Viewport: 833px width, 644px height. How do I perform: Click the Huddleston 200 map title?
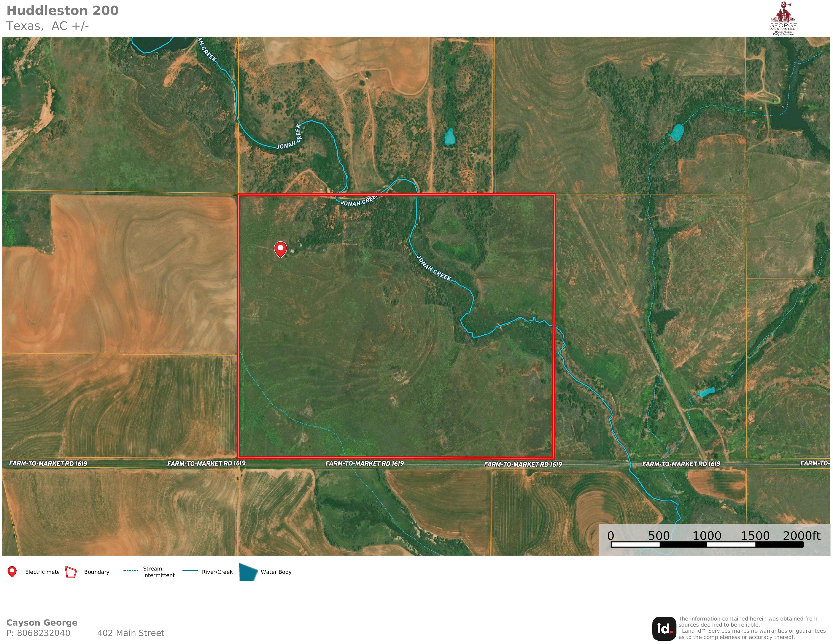coord(63,11)
